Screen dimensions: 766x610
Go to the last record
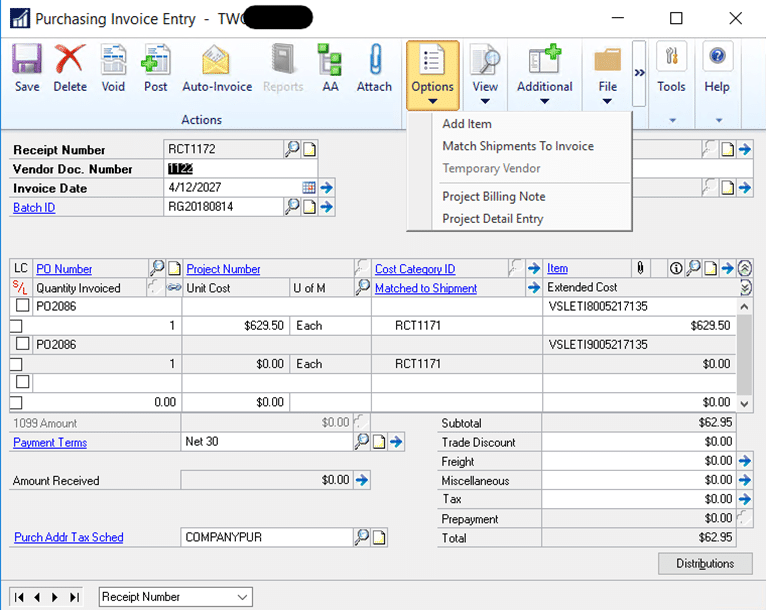click(x=74, y=597)
